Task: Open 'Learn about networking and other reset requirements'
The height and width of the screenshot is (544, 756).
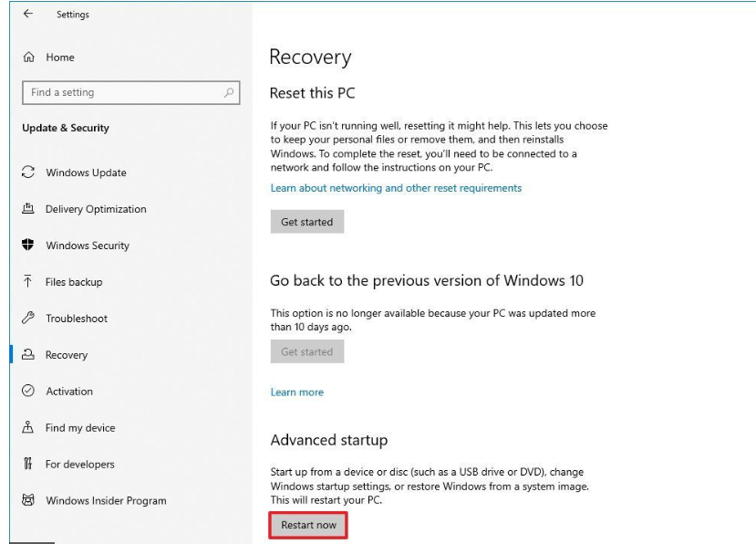Action: pos(396,188)
